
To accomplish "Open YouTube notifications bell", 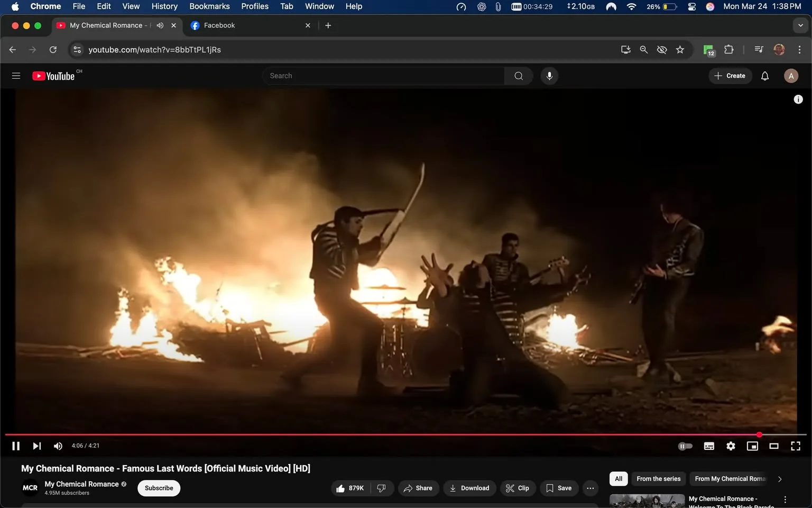I will point(764,76).
